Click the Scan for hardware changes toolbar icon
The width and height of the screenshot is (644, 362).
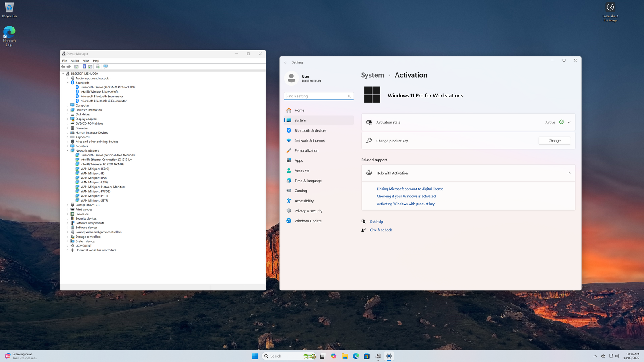(106, 67)
